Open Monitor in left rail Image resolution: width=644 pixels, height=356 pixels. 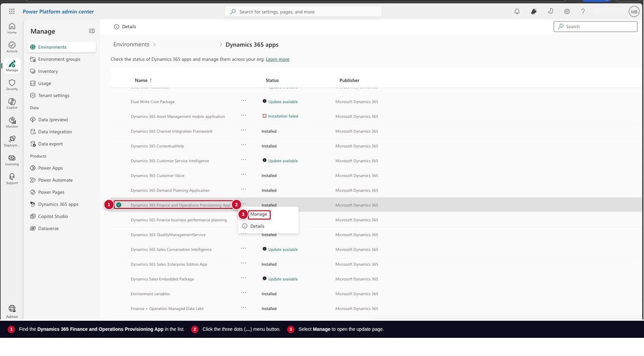(12, 122)
